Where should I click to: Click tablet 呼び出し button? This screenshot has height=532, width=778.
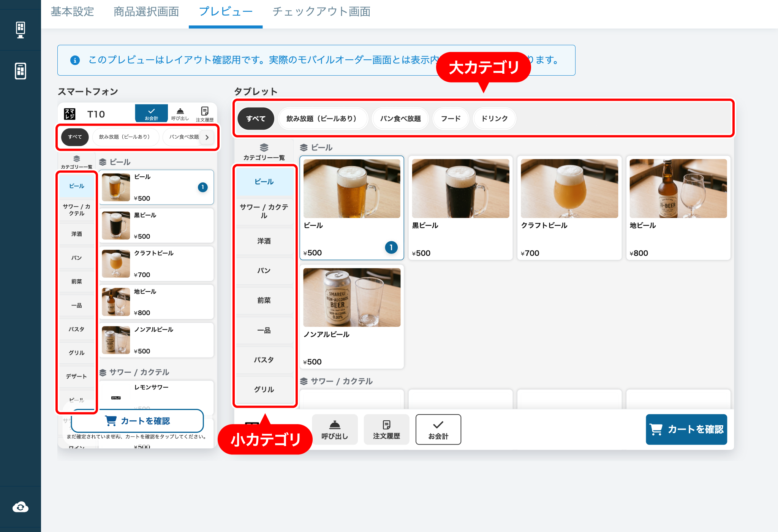point(335,429)
